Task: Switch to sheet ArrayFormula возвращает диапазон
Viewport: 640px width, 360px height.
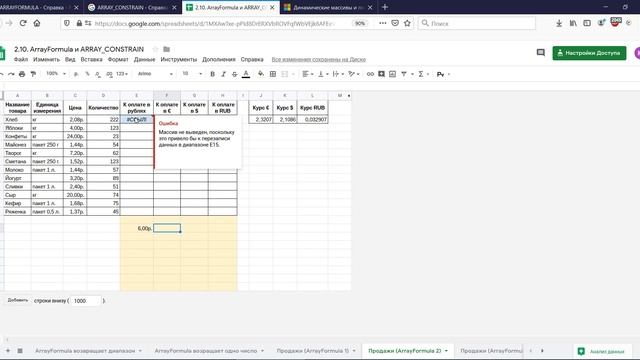Action: pos(85,351)
